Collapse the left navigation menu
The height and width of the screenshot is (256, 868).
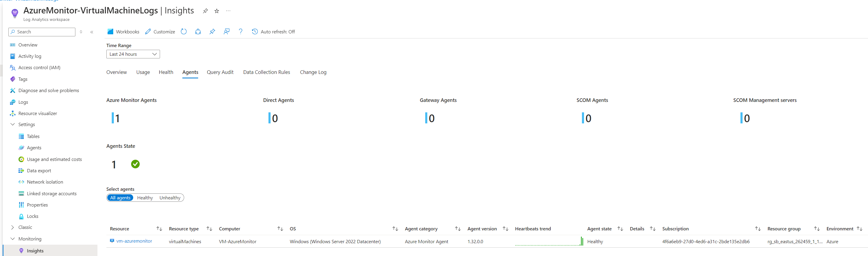coord(92,32)
